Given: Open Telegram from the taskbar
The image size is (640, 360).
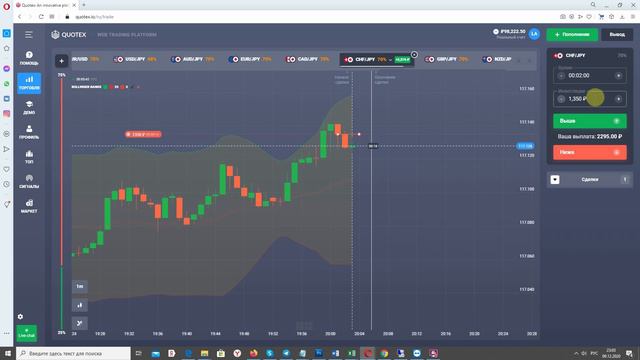Looking at the screenshot, I should pyautogui.click(x=286, y=353).
